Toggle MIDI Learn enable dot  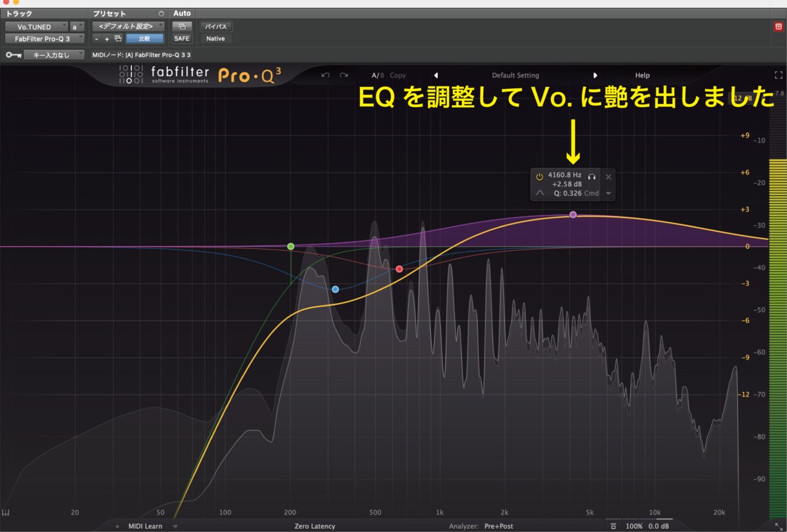tap(117, 526)
